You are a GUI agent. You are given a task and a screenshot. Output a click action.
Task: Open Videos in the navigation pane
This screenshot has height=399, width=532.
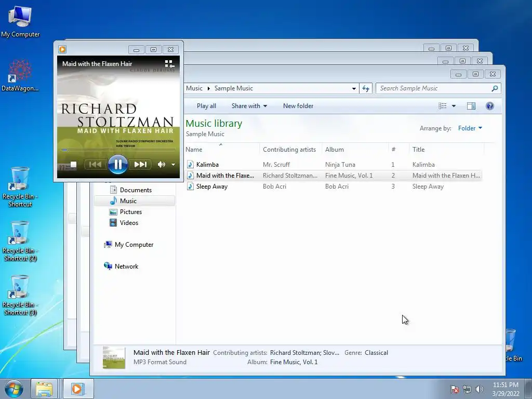129,222
